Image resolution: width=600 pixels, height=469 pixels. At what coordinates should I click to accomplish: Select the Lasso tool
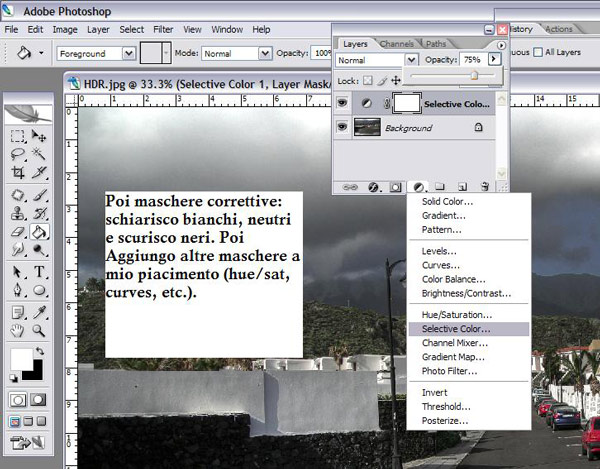coord(18,154)
